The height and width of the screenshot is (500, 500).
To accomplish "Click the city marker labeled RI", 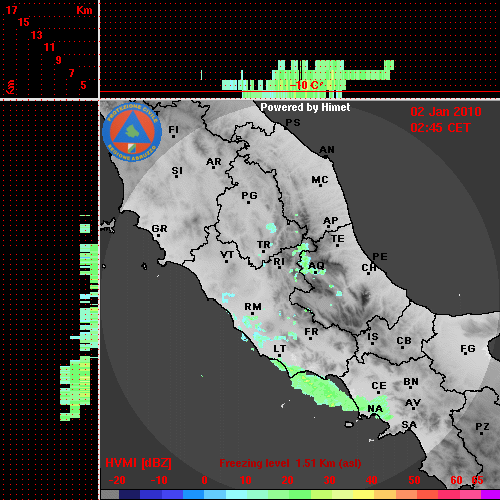I will click(x=279, y=263).
